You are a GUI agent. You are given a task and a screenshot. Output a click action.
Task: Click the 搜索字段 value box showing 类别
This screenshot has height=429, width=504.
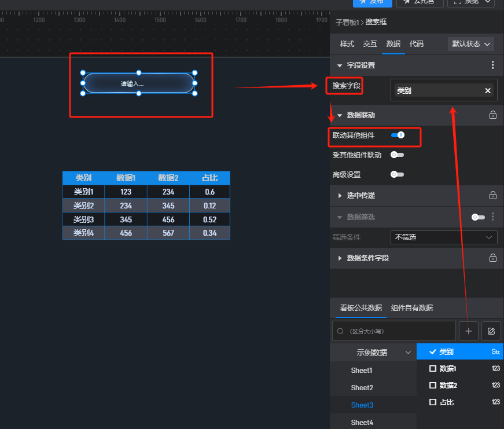click(444, 90)
